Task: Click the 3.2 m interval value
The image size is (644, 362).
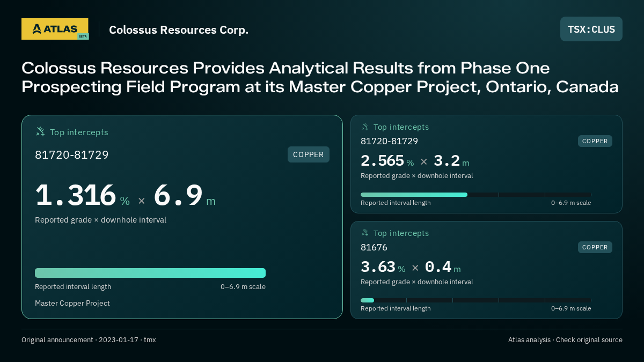Action: pos(451,161)
